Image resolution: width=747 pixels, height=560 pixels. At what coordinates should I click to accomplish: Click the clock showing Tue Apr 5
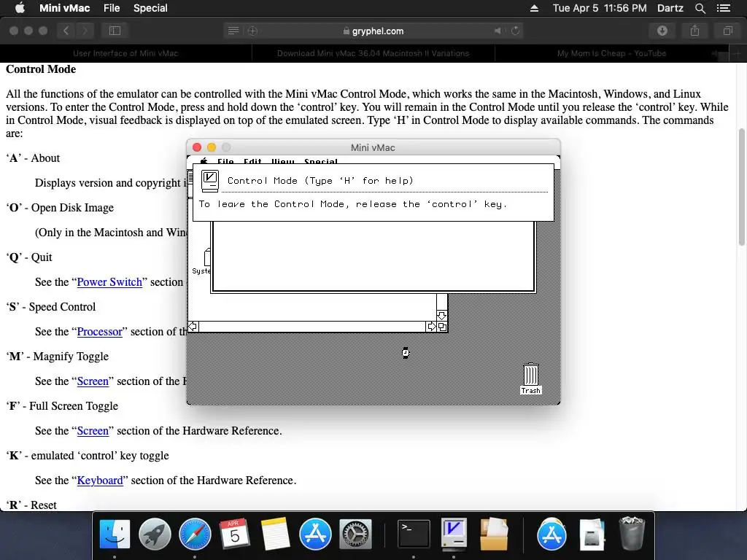pyautogui.click(x=600, y=8)
